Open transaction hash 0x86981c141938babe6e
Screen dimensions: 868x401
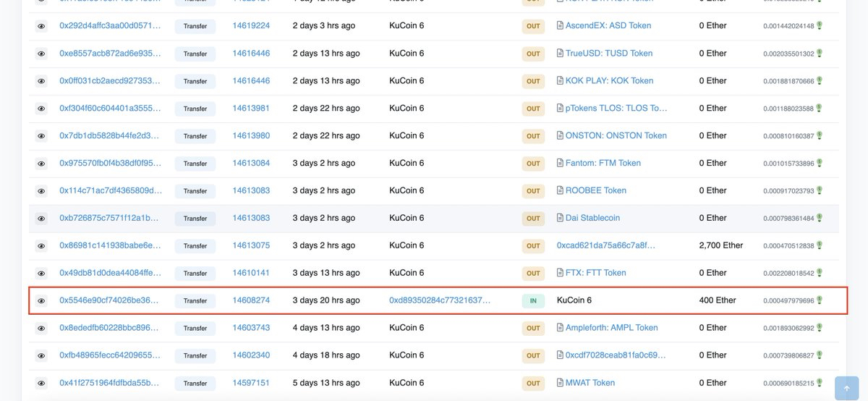[111, 245]
